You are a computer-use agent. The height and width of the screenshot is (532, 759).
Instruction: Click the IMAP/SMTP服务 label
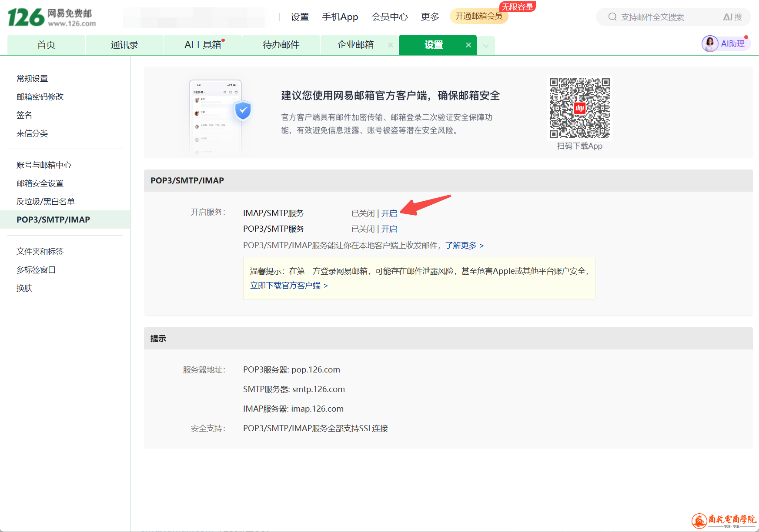click(274, 213)
